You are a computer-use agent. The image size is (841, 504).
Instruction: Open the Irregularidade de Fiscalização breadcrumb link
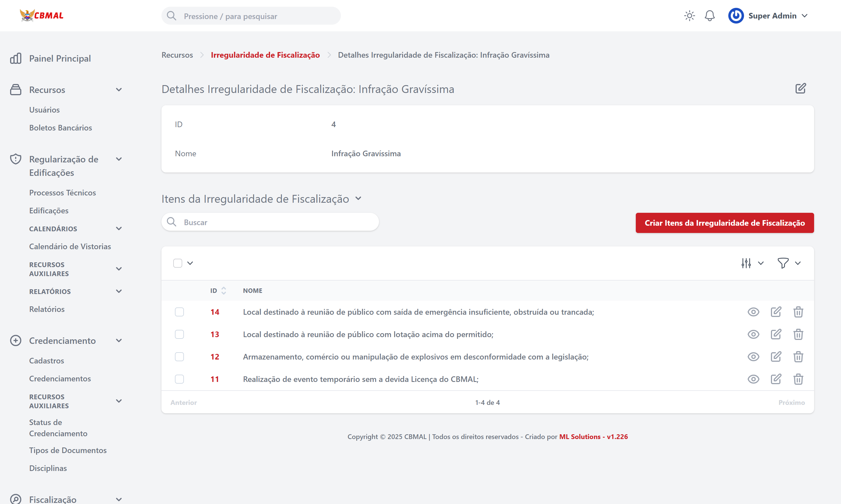pos(265,55)
